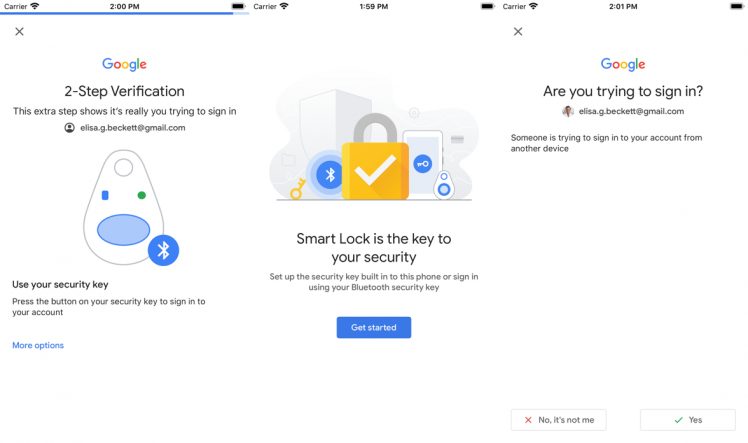
Task: Tap the account avatar beside 2-Step Verification email
Action: [69, 128]
